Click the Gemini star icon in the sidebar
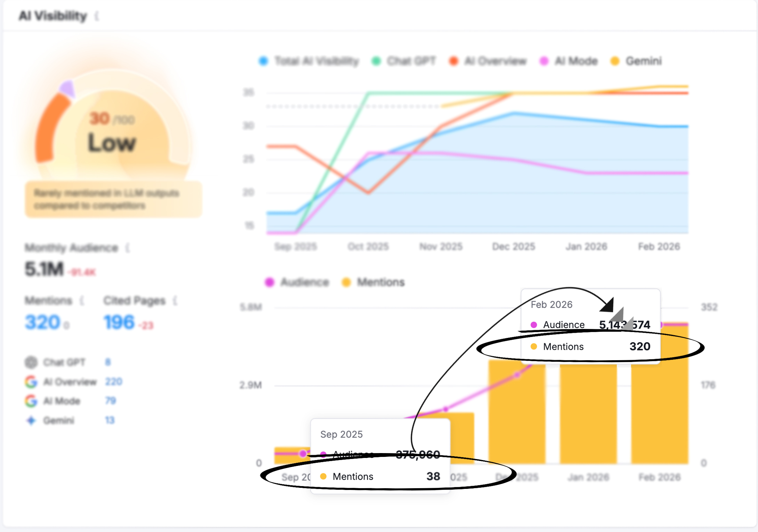758x532 pixels. click(31, 420)
